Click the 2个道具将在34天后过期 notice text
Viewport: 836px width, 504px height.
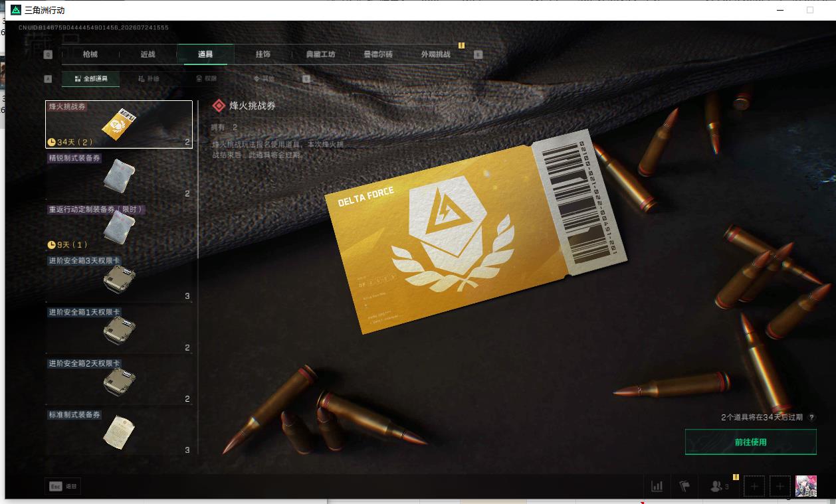[762, 418]
